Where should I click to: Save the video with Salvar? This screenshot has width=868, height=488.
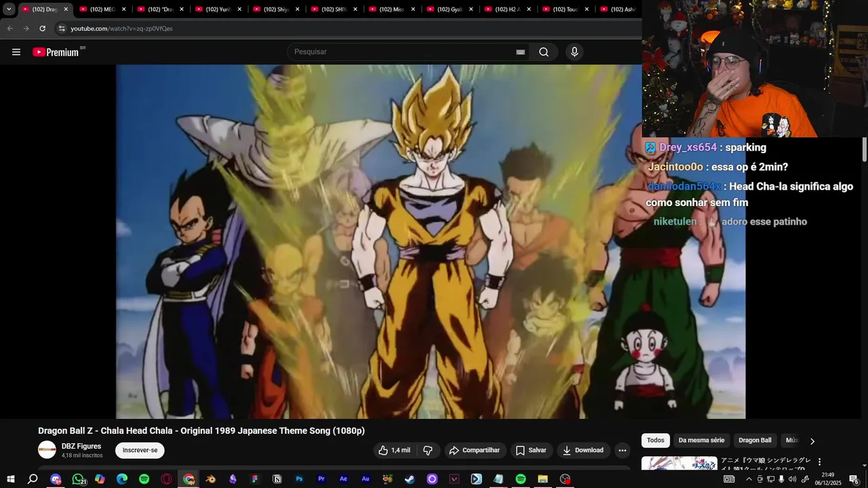click(x=531, y=450)
